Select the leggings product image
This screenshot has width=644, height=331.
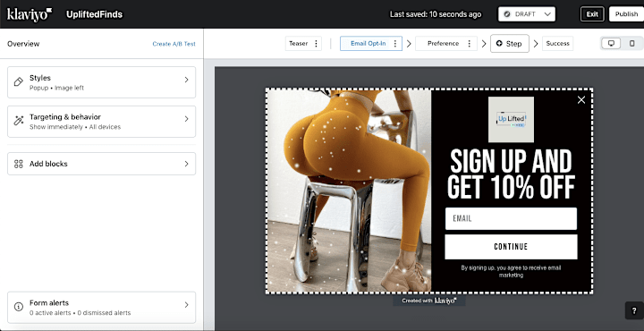coord(349,191)
